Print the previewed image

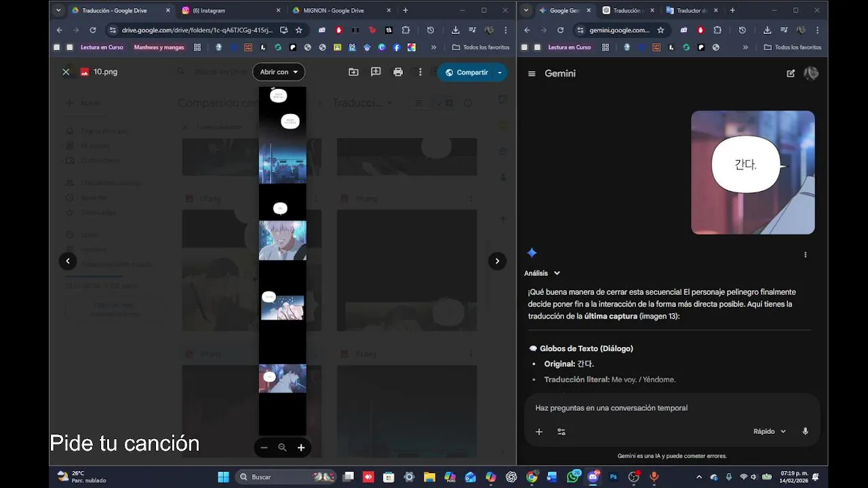(398, 72)
